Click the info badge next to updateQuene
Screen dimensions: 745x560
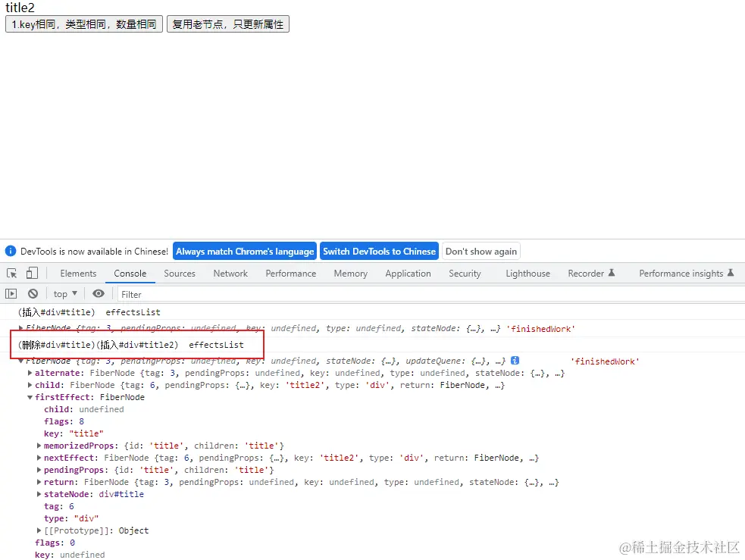tap(515, 361)
